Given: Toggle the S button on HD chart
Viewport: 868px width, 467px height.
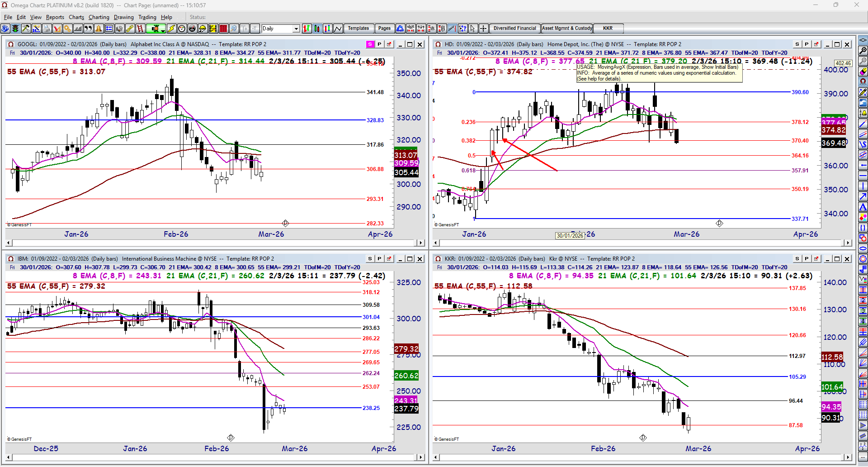Looking at the screenshot, I should point(797,44).
